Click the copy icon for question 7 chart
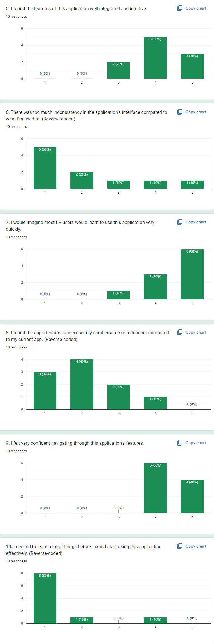Viewport: 214px width, 644px height. [x=180, y=222]
